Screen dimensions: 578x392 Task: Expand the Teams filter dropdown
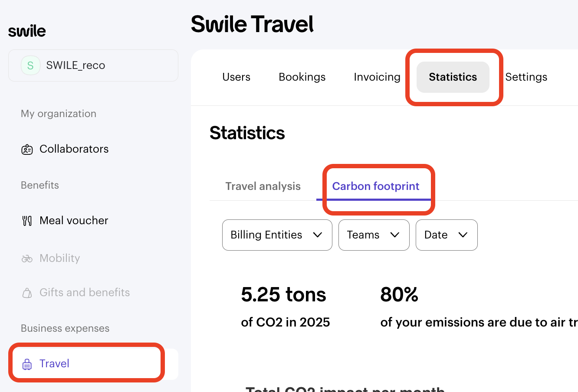click(x=374, y=235)
